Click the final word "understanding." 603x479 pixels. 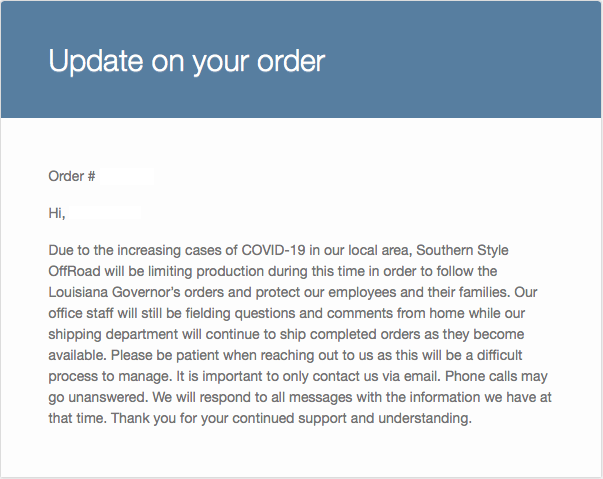click(x=425, y=418)
